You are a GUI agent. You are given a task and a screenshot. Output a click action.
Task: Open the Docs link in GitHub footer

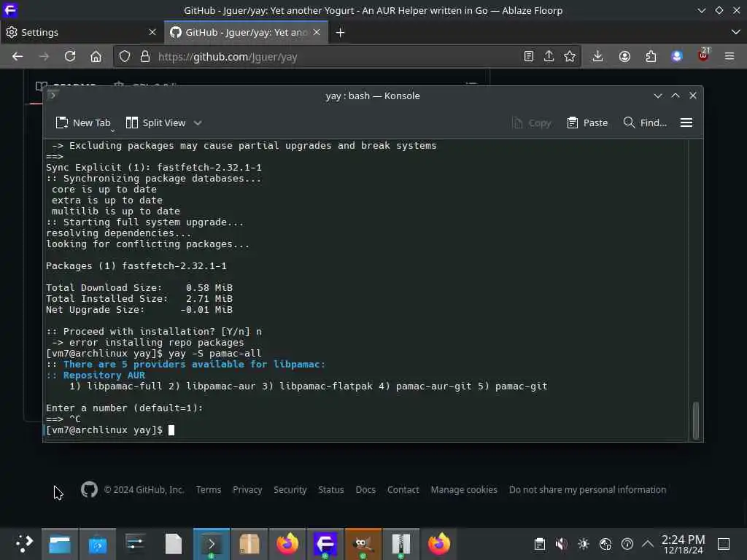tap(365, 489)
